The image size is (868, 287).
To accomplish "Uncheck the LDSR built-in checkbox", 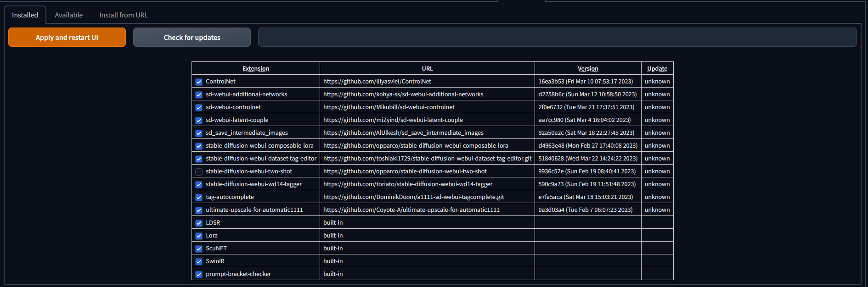I will 199,223.
